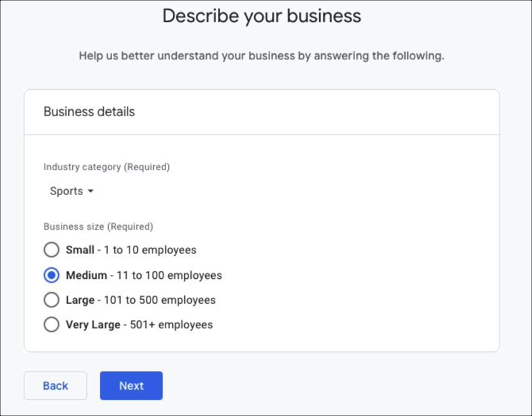Continue by clicking Next

(131, 386)
